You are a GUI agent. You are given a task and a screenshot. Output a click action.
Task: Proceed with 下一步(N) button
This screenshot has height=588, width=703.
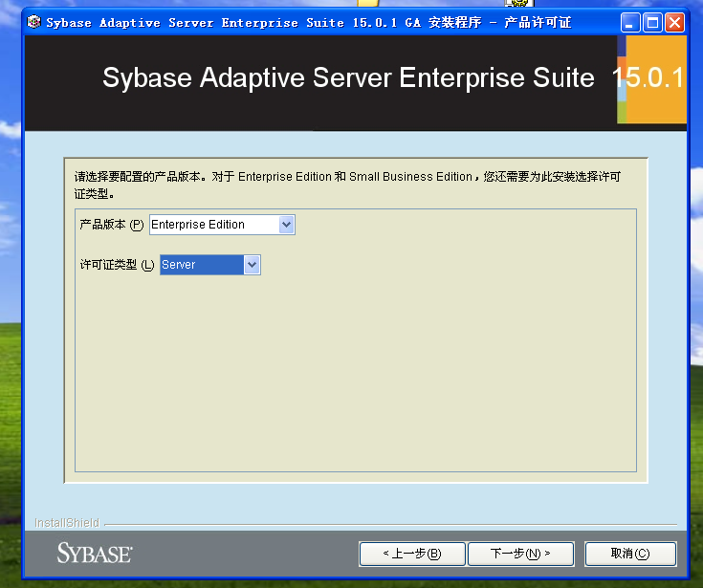pyautogui.click(x=520, y=554)
